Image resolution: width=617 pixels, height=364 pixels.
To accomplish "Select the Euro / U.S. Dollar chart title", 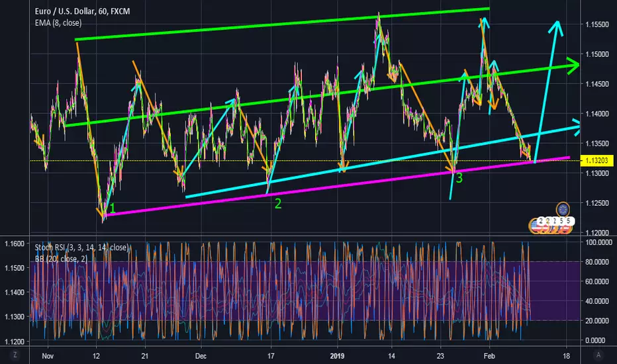I will point(82,11).
